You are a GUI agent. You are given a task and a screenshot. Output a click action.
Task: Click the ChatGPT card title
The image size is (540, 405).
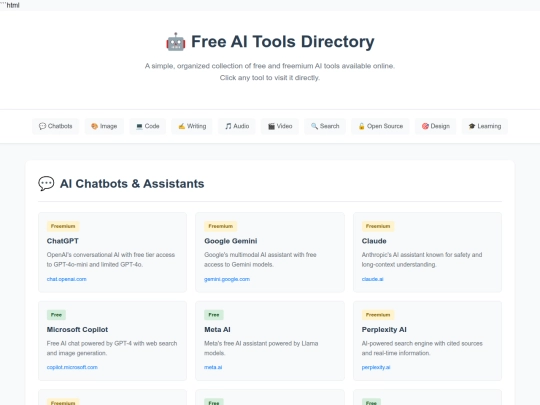tap(63, 241)
